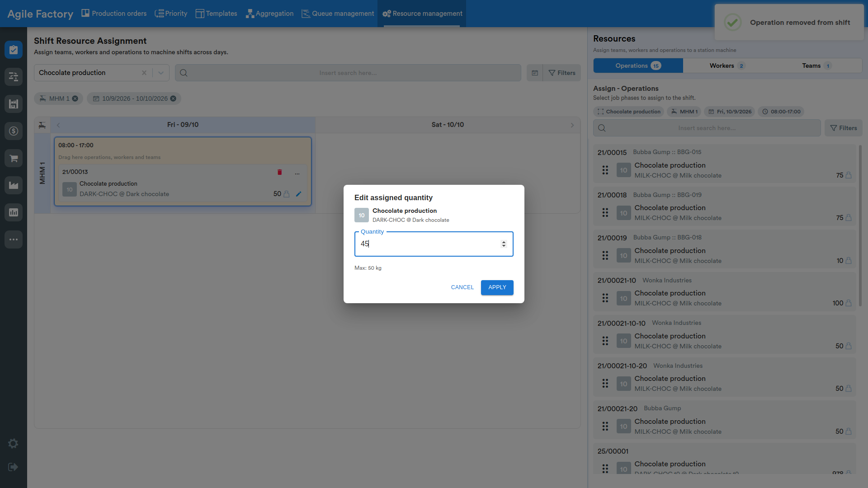Image resolution: width=868 pixels, height=488 pixels.
Task: Open the dollar costs icon in sidebar
Action: coord(14,131)
